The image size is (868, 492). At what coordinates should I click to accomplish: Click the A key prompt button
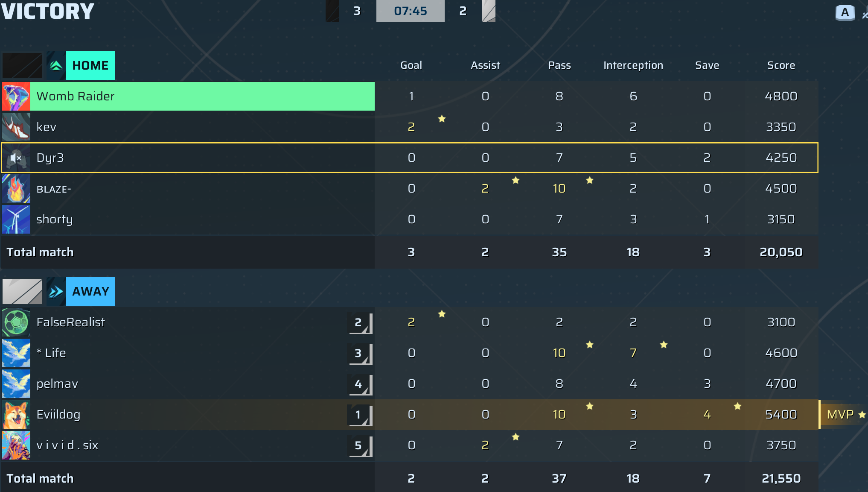click(x=845, y=12)
